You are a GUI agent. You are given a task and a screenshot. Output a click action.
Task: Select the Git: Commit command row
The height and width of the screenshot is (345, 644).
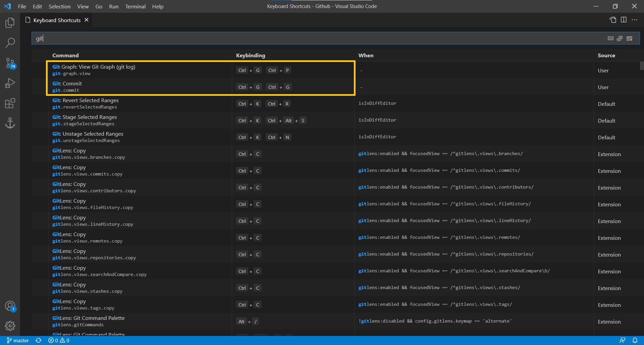coord(335,87)
